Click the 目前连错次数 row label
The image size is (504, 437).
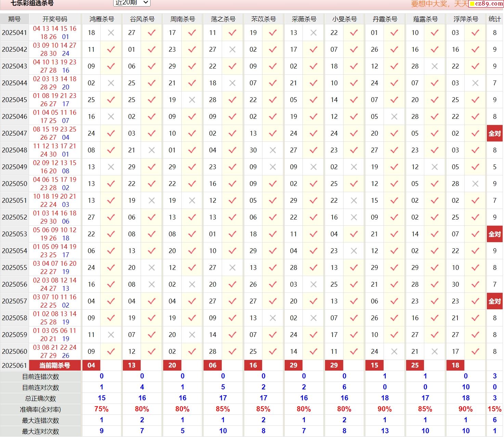41,377
